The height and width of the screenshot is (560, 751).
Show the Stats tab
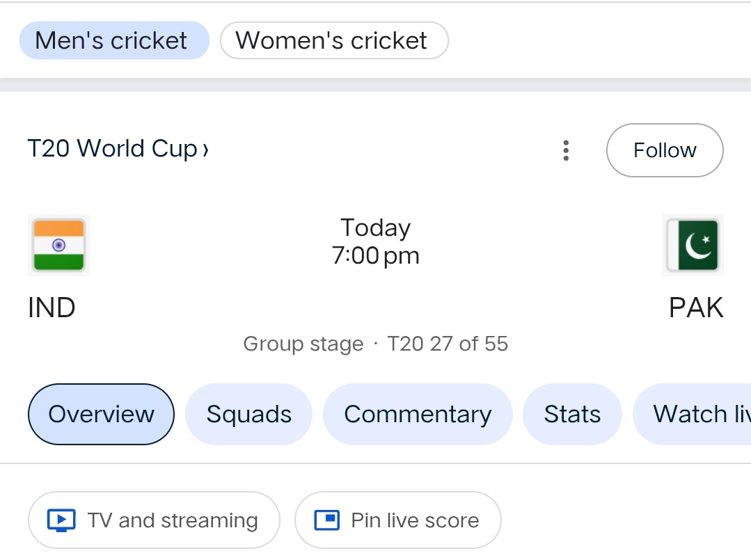coord(572,414)
